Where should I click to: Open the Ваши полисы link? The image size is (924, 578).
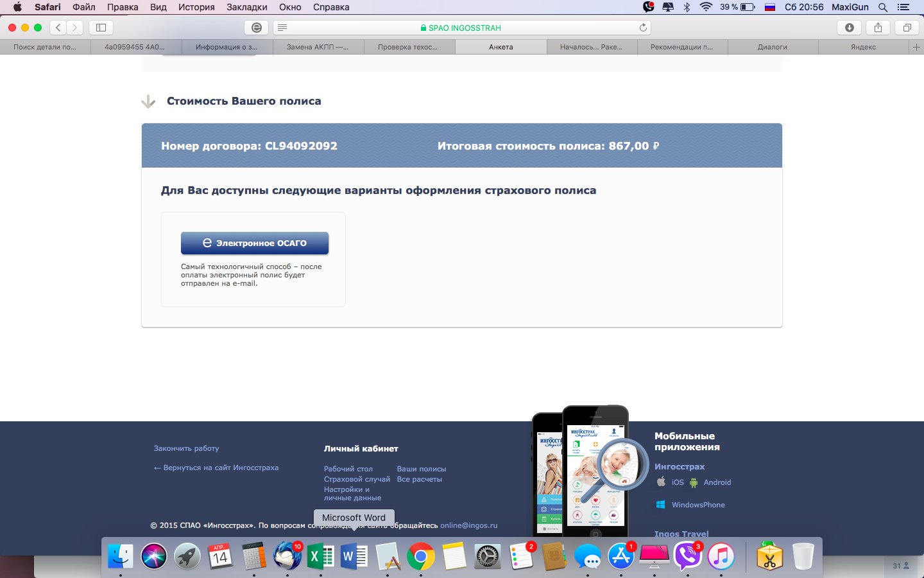[x=421, y=469]
